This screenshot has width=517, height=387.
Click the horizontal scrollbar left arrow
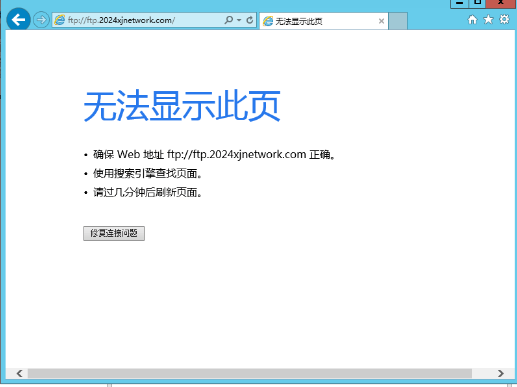[19, 373]
